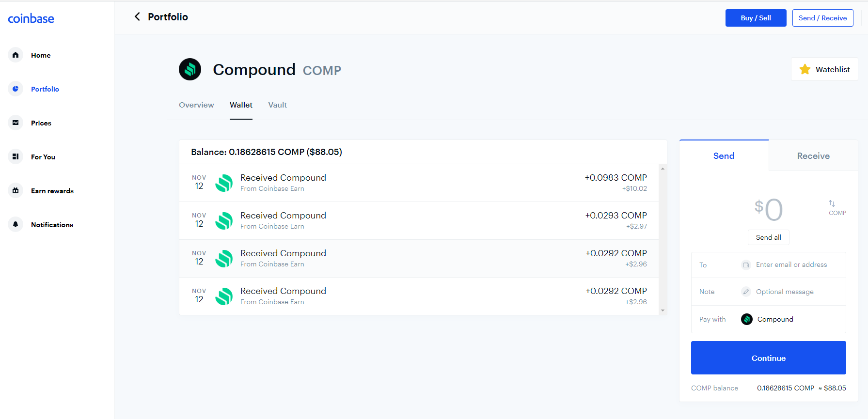The image size is (868, 419).
Task: Open the For You sidebar label
Action: pos(43,157)
